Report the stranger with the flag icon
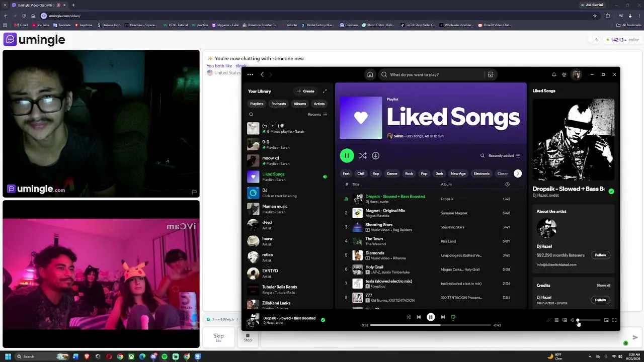The image size is (644, 362). (194, 192)
